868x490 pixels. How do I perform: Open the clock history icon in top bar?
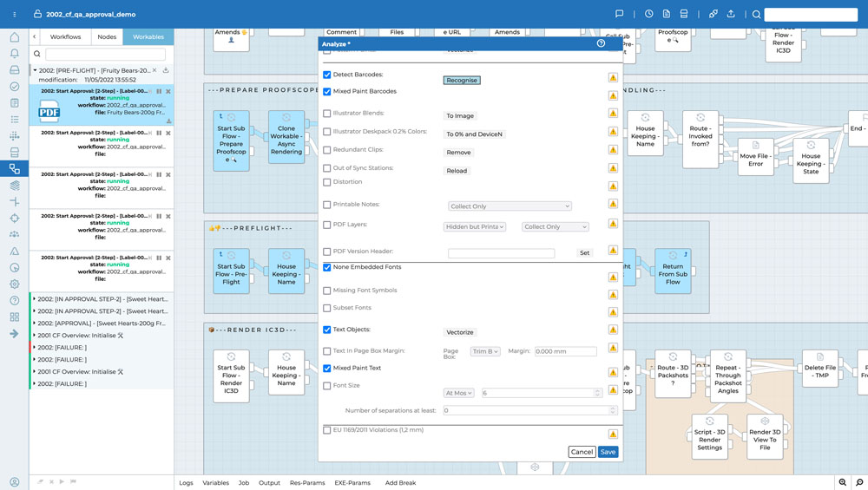[x=648, y=14]
